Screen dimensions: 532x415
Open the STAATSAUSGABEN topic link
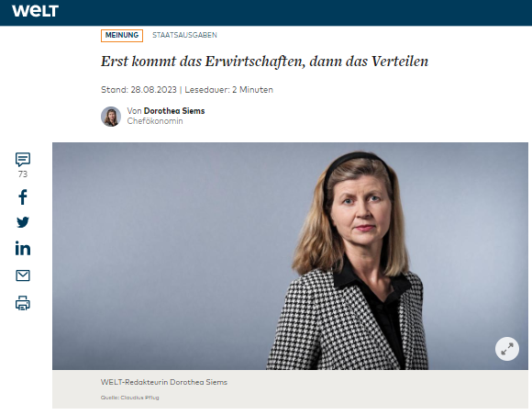click(x=184, y=35)
